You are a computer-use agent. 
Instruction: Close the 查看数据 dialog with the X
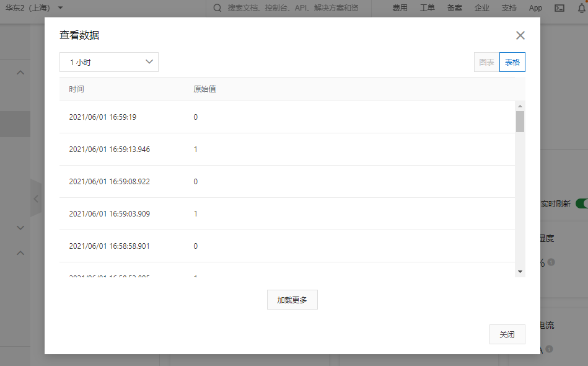[x=520, y=35]
